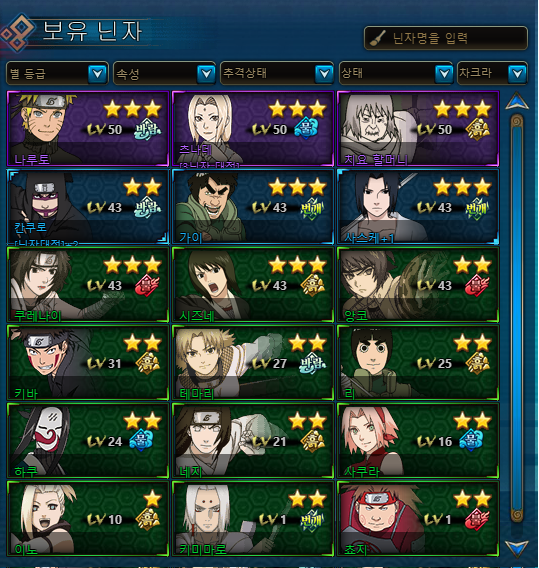
Task: Click the down arrow below the scrollbar
Action: tap(517, 549)
